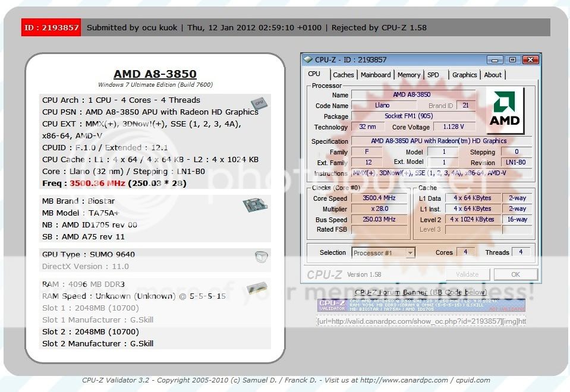Click the Slot 2 Manufacturer : G.Skill line
The image size is (570, 392).
[x=98, y=343]
